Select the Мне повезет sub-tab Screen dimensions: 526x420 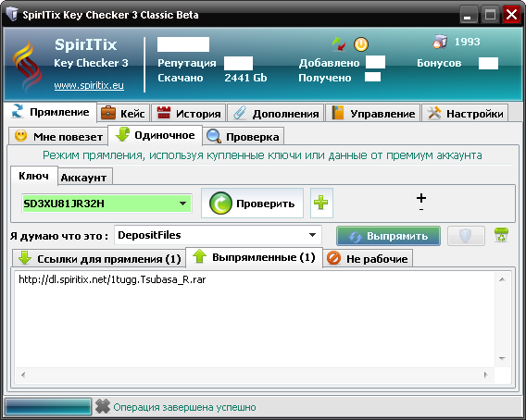(x=58, y=136)
